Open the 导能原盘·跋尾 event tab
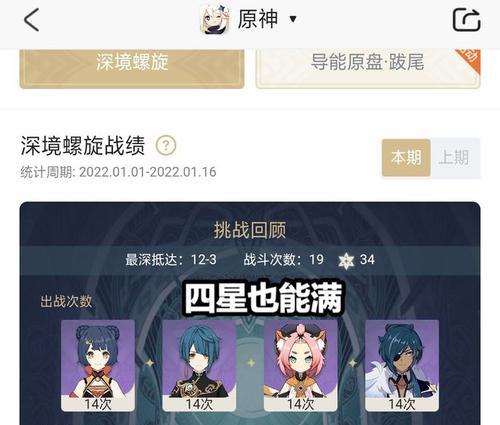500x425 pixels. (368, 67)
